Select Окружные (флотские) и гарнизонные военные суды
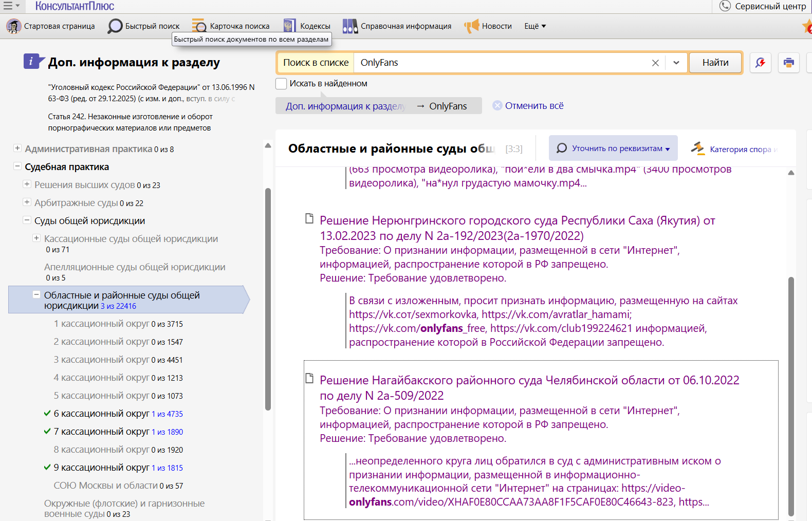Image resolution: width=812 pixels, height=521 pixels. tap(124, 508)
